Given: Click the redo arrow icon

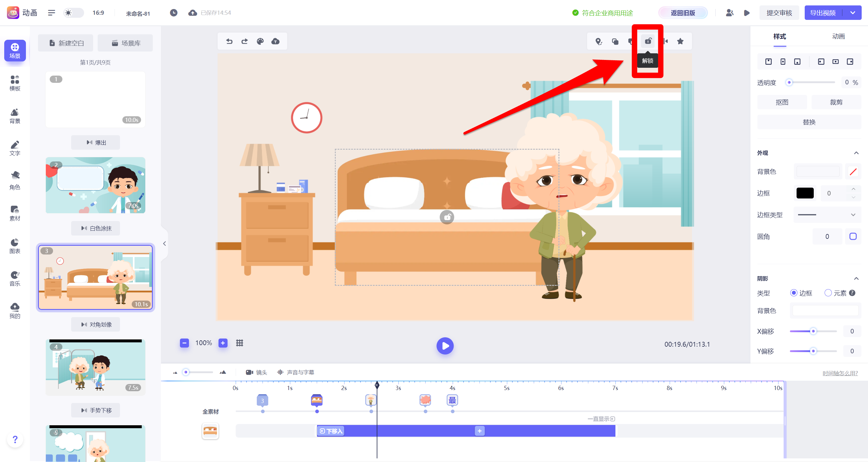Looking at the screenshot, I should pyautogui.click(x=244, y=41).
